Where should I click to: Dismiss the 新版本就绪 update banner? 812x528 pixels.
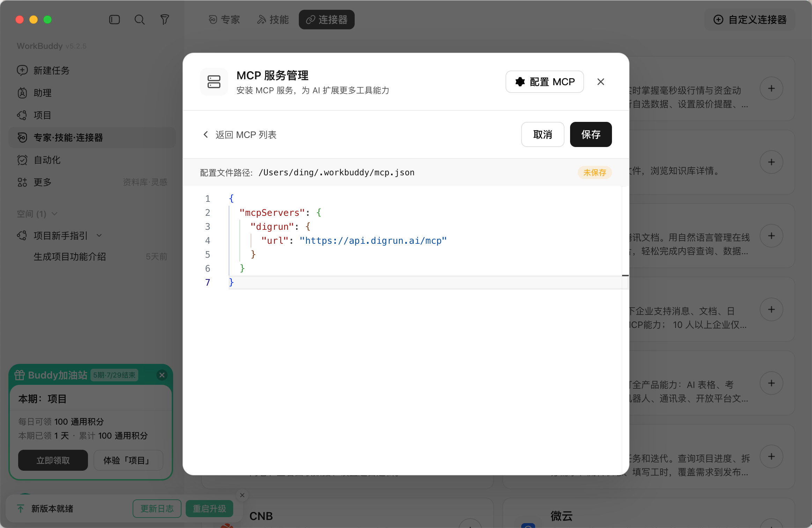242,495
